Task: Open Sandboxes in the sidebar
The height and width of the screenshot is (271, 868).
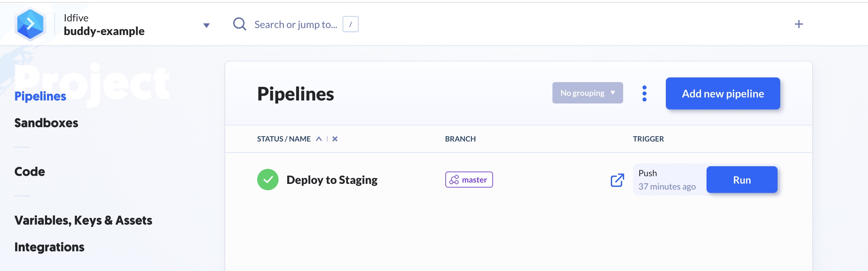Action: click(46, 123)
